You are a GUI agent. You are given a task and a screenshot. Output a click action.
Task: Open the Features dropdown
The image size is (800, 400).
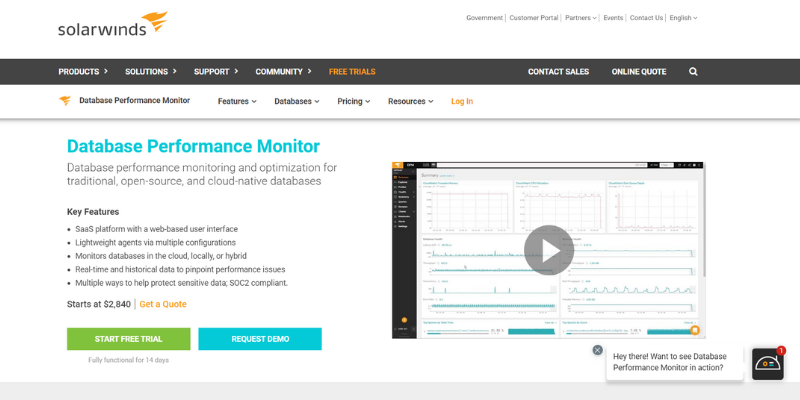pos(237,102)
